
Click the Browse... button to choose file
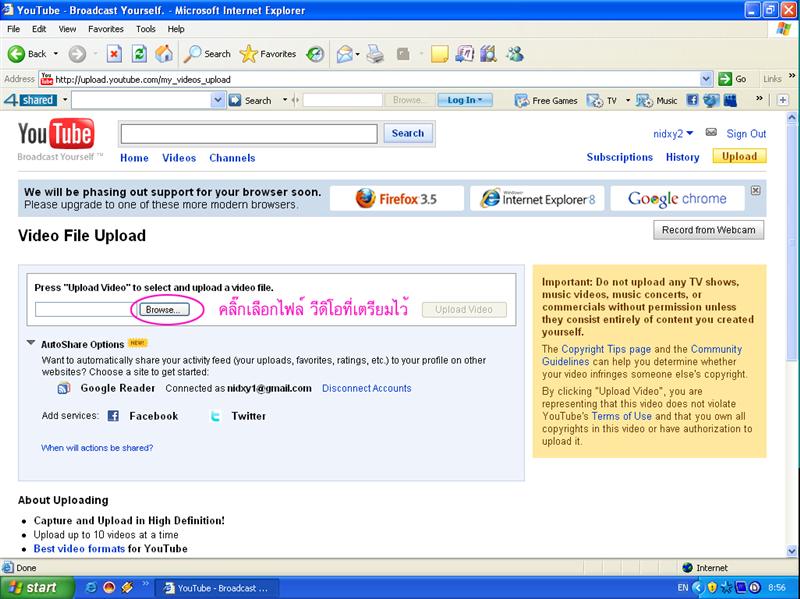point(162,310)
